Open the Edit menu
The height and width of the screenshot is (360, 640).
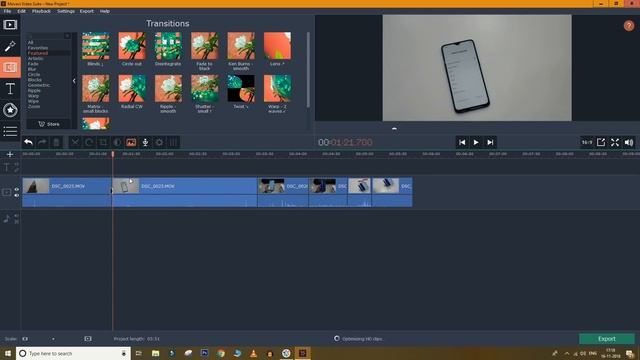[21, 11]
